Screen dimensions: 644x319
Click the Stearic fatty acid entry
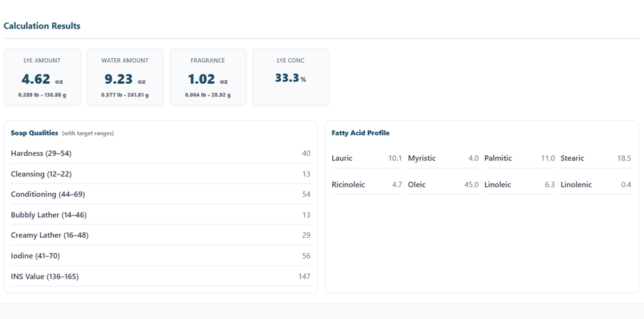pos(595,159)
